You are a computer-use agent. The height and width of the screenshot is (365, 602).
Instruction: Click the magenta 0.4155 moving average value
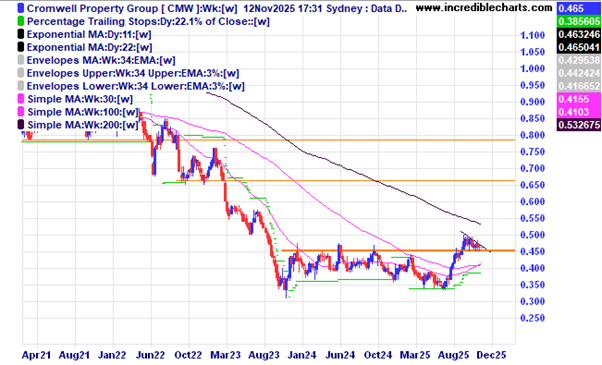tap(579, 99)
